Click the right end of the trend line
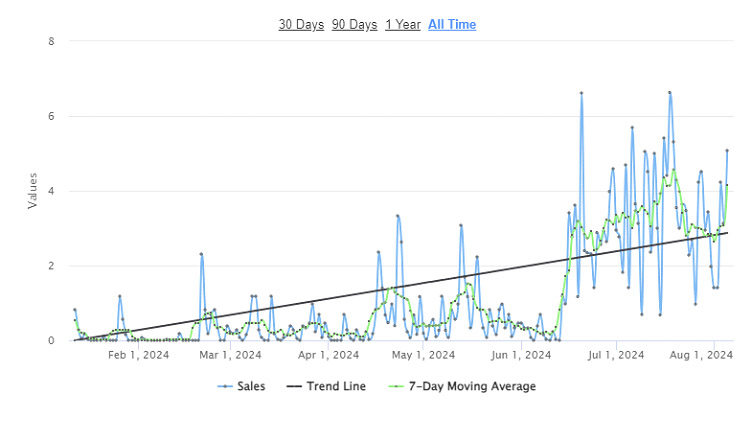Viewport: 752px width, 441px height. (727, 233)
